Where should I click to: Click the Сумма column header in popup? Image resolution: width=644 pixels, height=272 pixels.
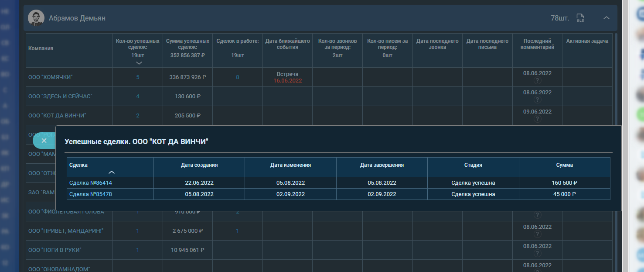[x=564, y=165]
